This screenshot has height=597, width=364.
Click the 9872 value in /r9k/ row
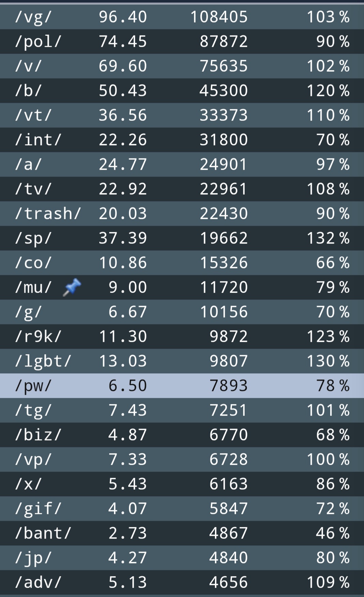(229, 337)
